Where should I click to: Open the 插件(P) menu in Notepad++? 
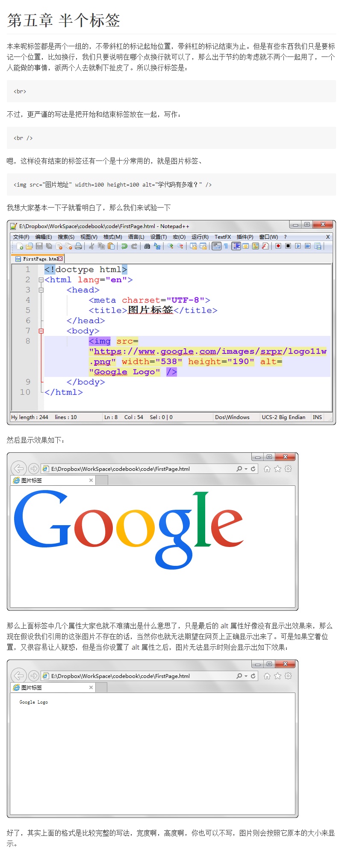coord(245,237)
